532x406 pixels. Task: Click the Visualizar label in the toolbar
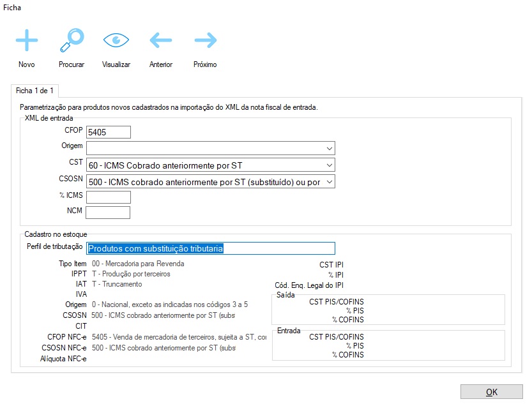pos(116,64)
